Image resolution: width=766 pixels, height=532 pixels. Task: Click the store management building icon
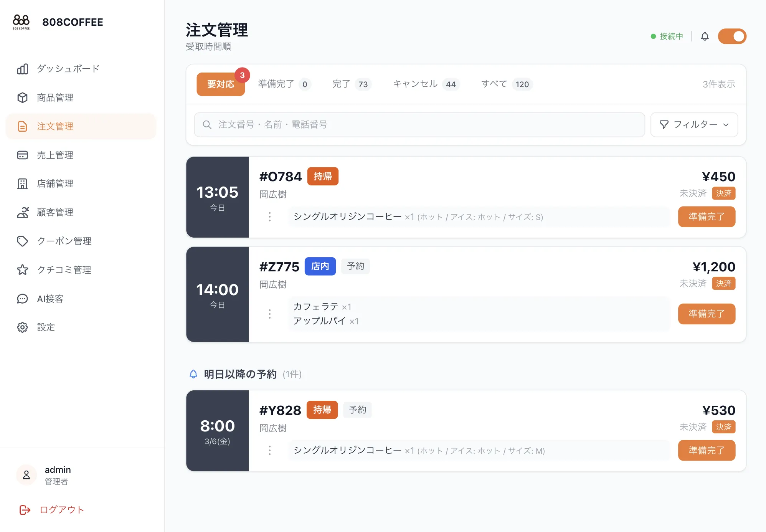(x=23, y=184)
